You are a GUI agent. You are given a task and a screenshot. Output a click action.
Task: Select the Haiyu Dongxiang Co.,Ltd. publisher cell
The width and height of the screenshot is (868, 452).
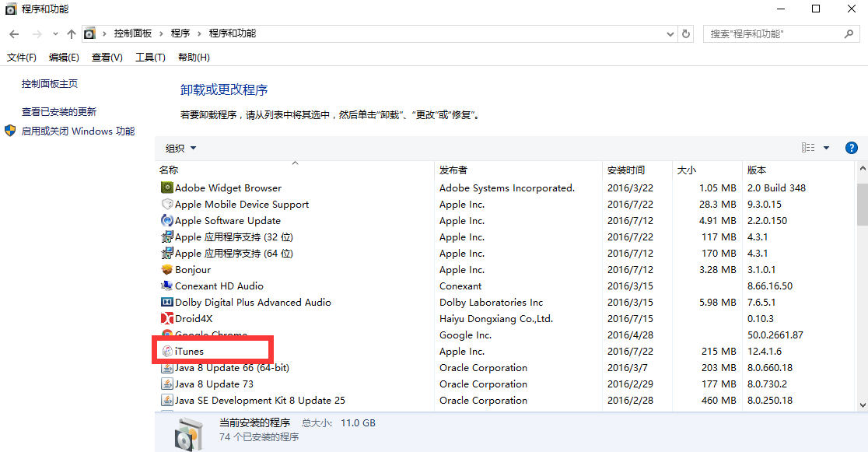point(496,318)
